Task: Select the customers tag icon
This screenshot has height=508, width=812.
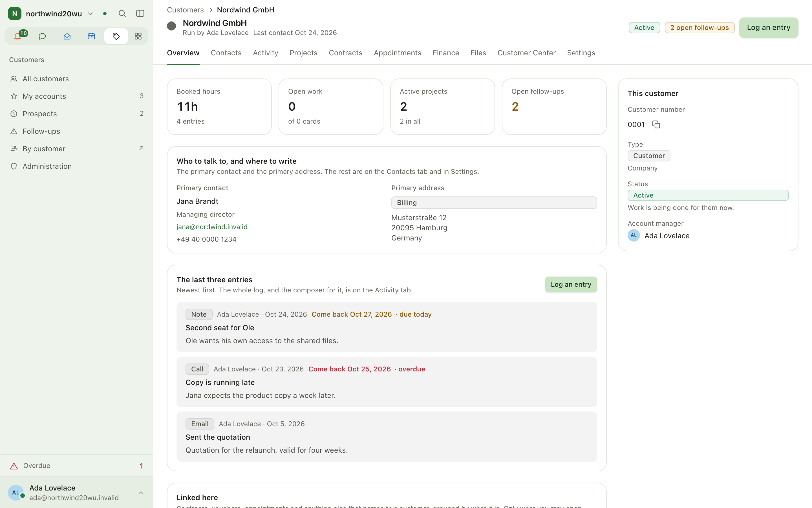Action: pos(116,36)
